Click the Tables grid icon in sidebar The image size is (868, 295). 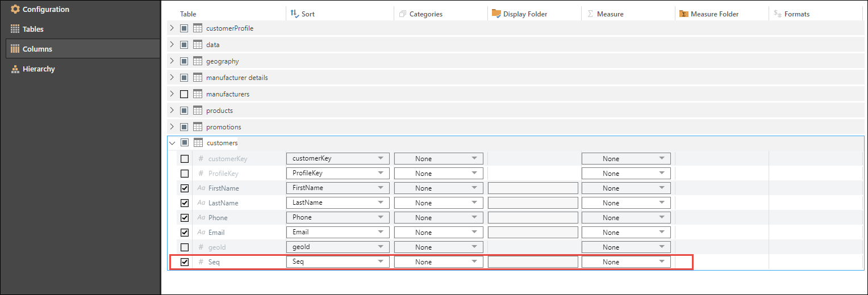15,29
